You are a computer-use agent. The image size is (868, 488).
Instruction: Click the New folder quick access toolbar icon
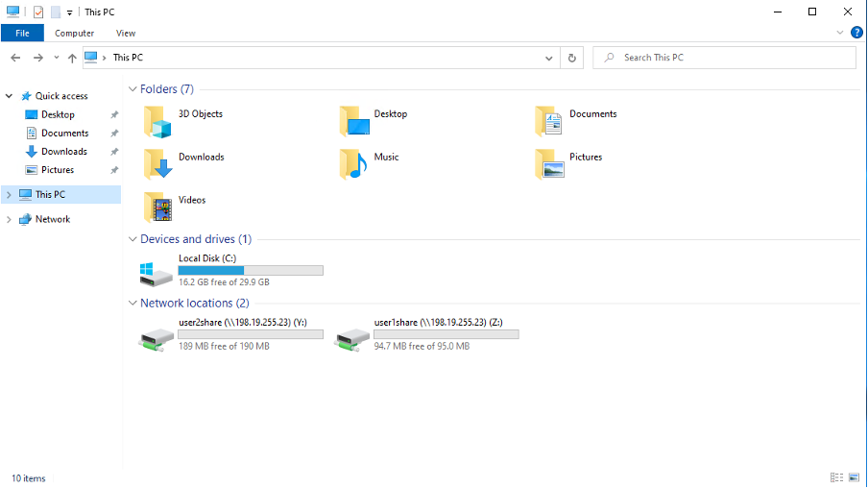(x=56, y=12)
